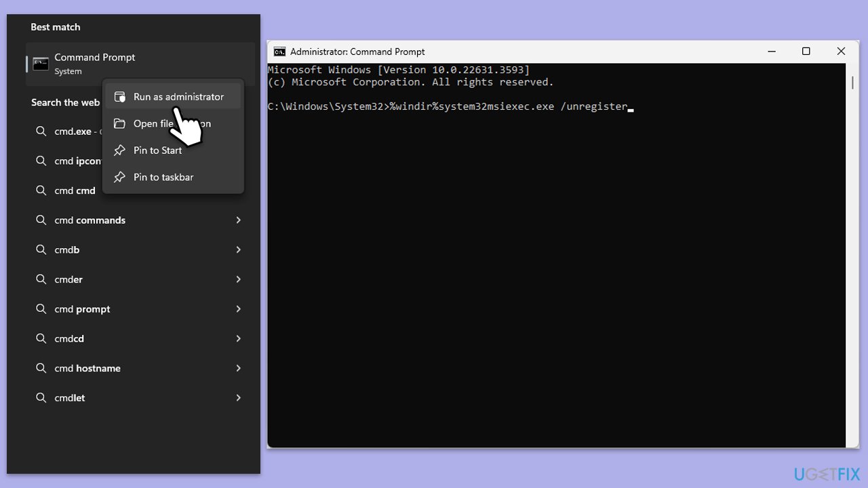The height and width of the screenshot is (488, 868).
Task: Click the Administrator: Command Prompt title text
Action: (x=357, y=52)
